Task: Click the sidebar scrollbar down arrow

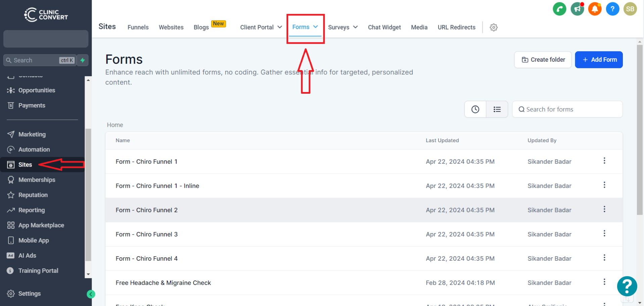Action: tap(88, 274)
